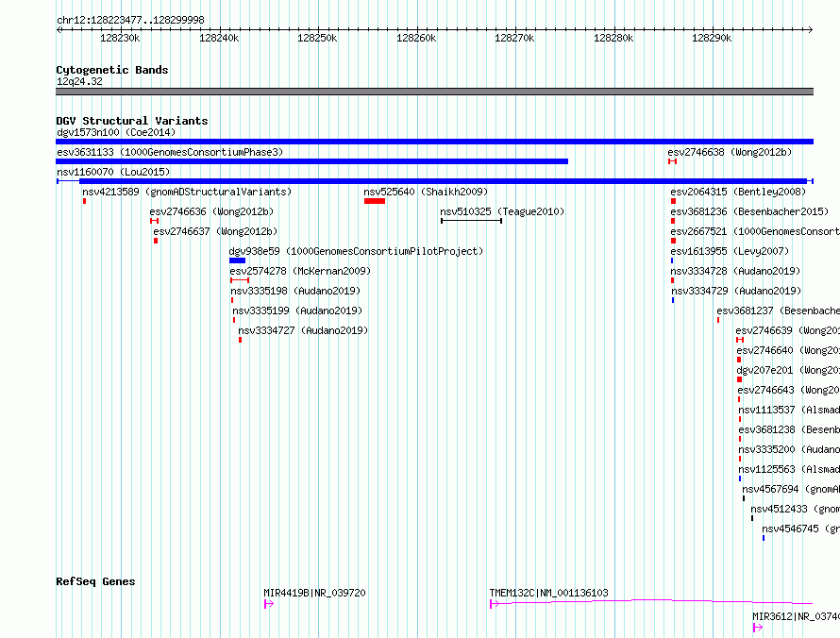
Task: Open TMEM132C|NM_001136103 gene label
Action: [x=548, y=593]
